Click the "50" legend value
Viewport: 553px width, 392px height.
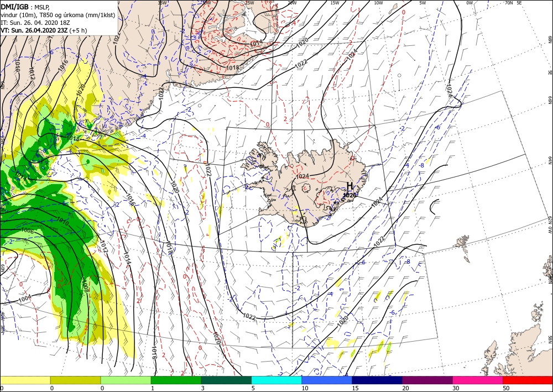[507, 388]
